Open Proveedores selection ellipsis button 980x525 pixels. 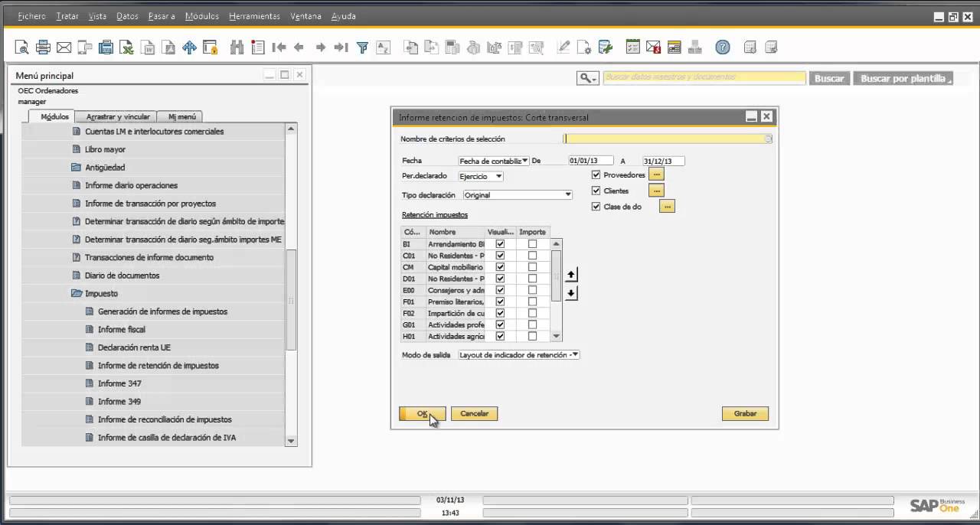pyautogui.click(x=656, y=174)
